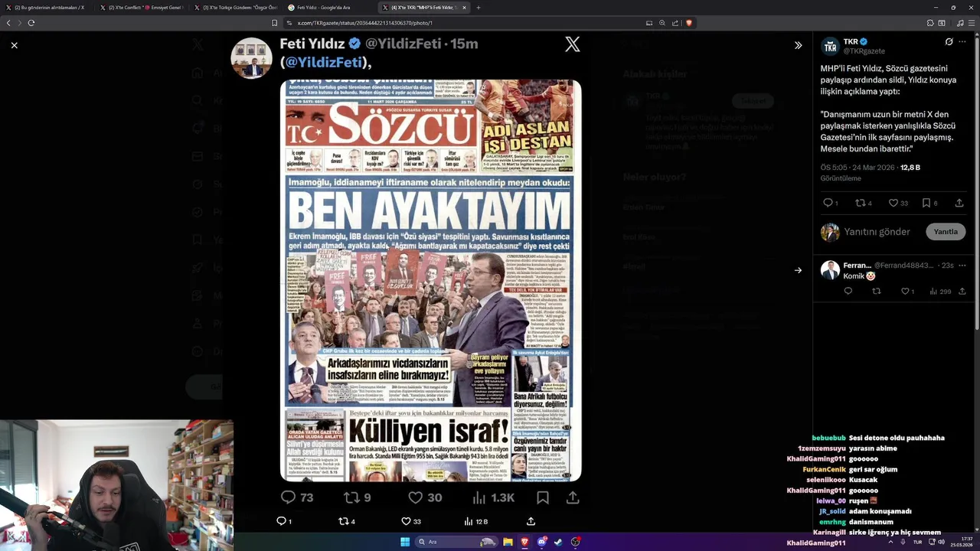Click Grok icon on TKR tweet
The width and height of the screenshot is (980, 551).
pyautogui.click(x=949, y=41)
